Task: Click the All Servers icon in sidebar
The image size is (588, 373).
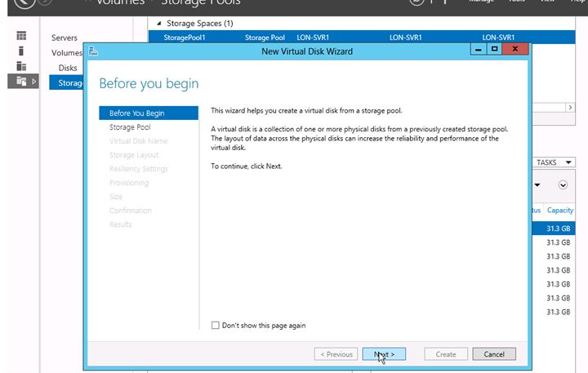Action: [22, 66]
